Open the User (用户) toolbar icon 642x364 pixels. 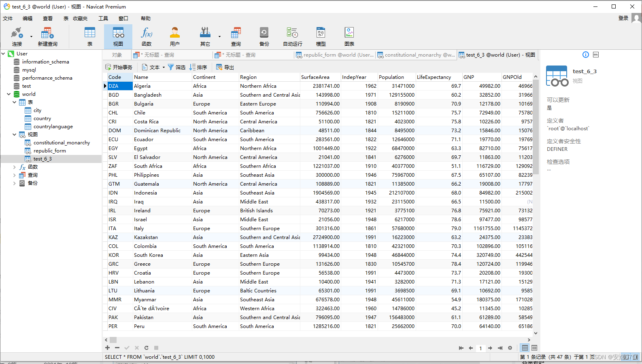(175, 36)
